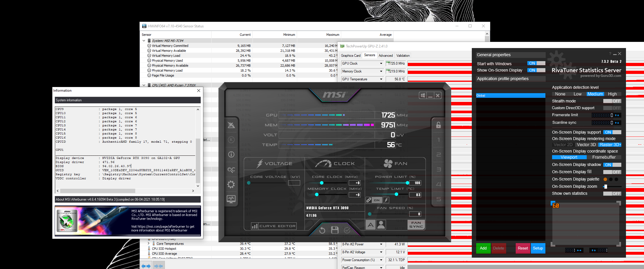This screenshot has width=644, height=269.
Task: Click Reset button in RivaTuner
Action: click(x=523, y=248)
